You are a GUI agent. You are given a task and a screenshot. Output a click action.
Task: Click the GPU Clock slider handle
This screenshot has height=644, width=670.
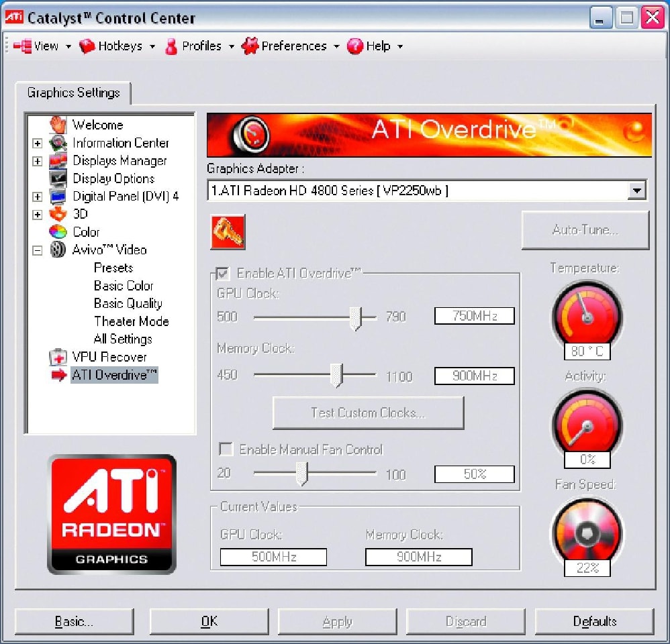356,317
